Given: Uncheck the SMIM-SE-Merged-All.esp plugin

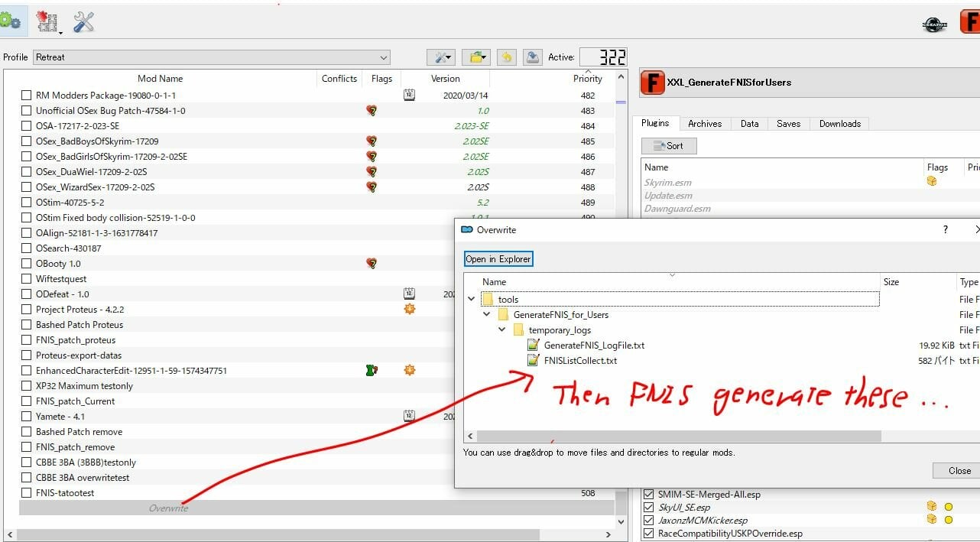Looking at the screenshot, I should pyautogui.click(x=649, y=494).
